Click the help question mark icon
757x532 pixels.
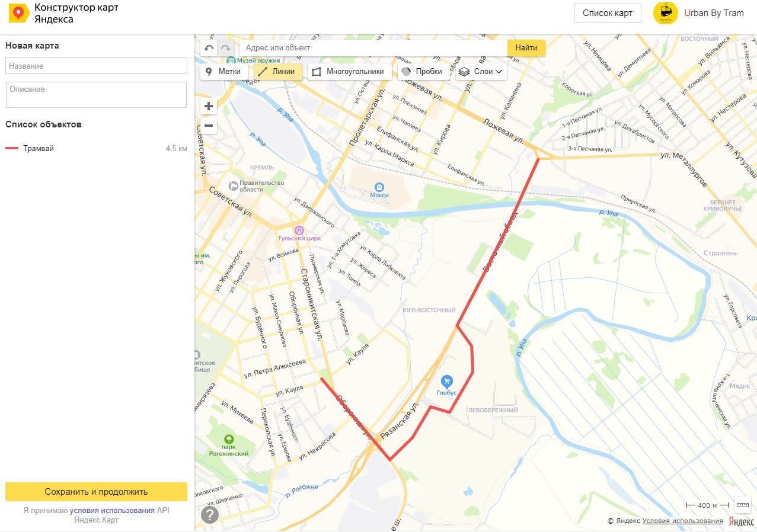click(210, 515)
